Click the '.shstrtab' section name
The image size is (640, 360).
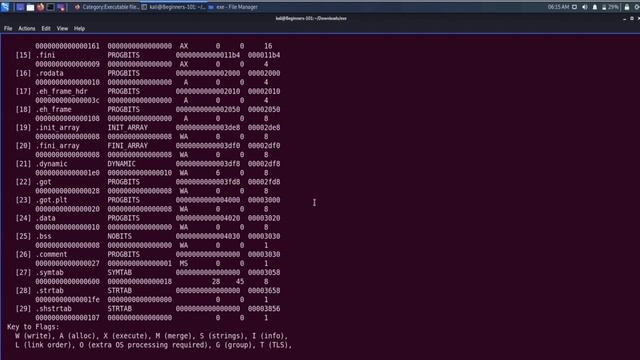(x=53, y=309)
